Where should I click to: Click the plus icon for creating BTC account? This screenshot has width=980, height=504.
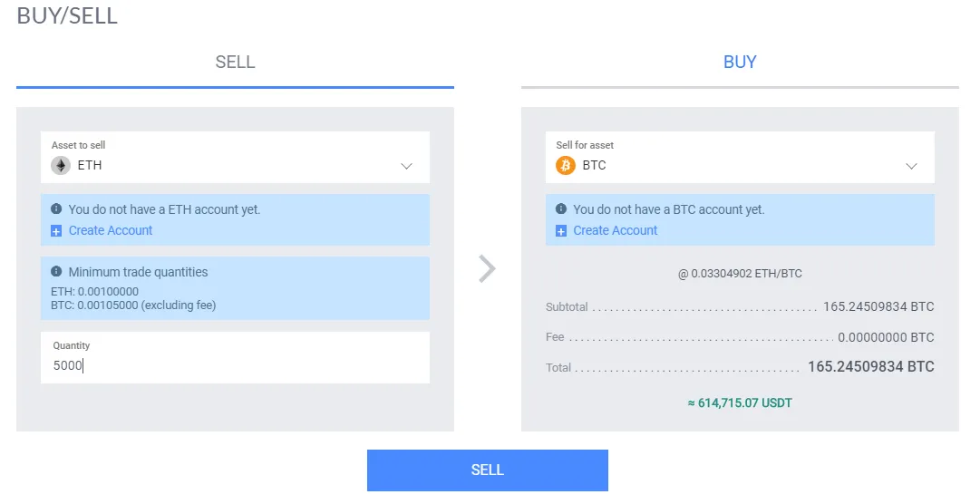coord(561,231)
